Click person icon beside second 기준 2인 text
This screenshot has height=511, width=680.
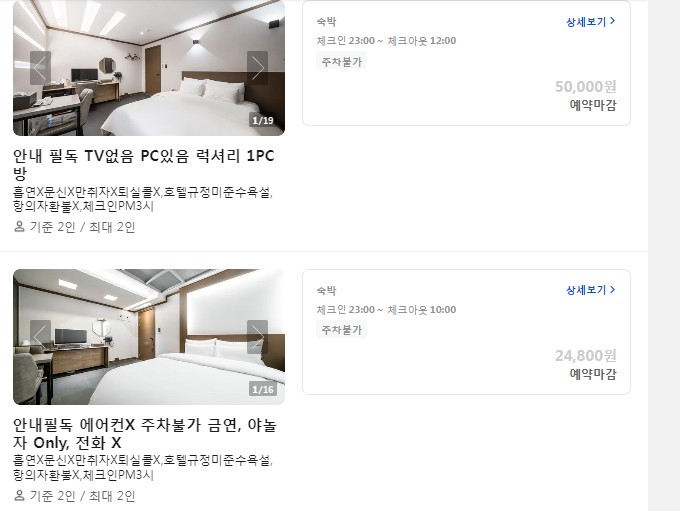pyautogui.click(x=19, y=495)
